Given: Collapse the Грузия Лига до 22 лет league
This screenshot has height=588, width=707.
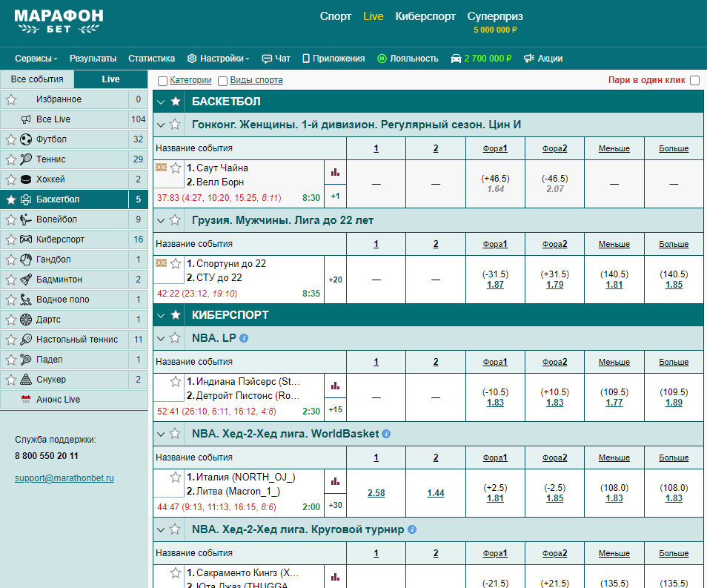Looking at the screenshot, I should coord(161,221).
